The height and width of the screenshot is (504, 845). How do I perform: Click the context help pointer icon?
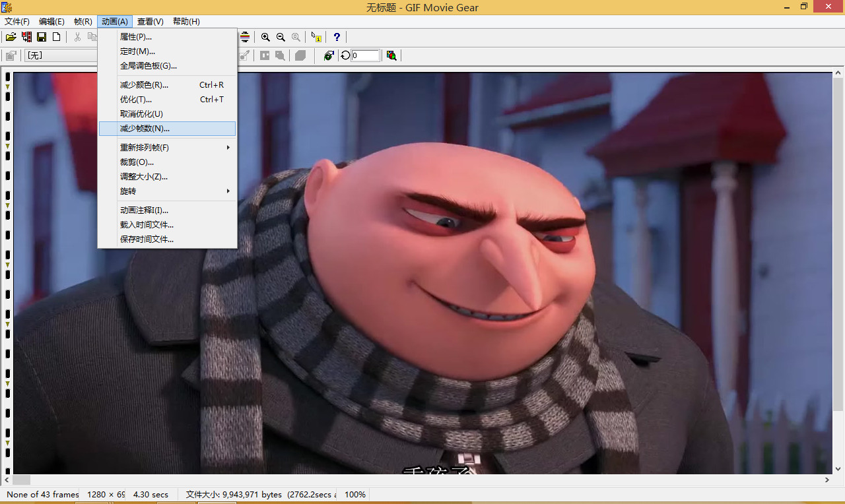[316, 37]
